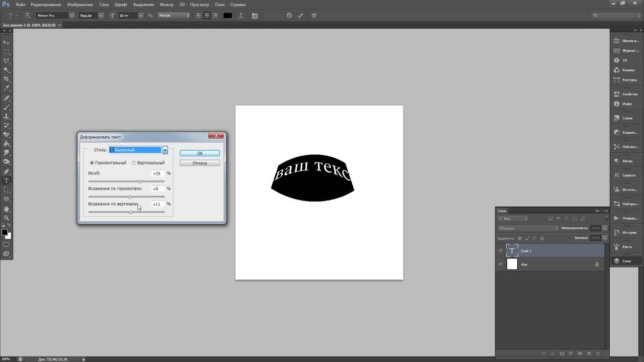This screenshot has width=644, height=362.
Task: Select the Rectangular Marquee tool
Action: tap(7, 52)
